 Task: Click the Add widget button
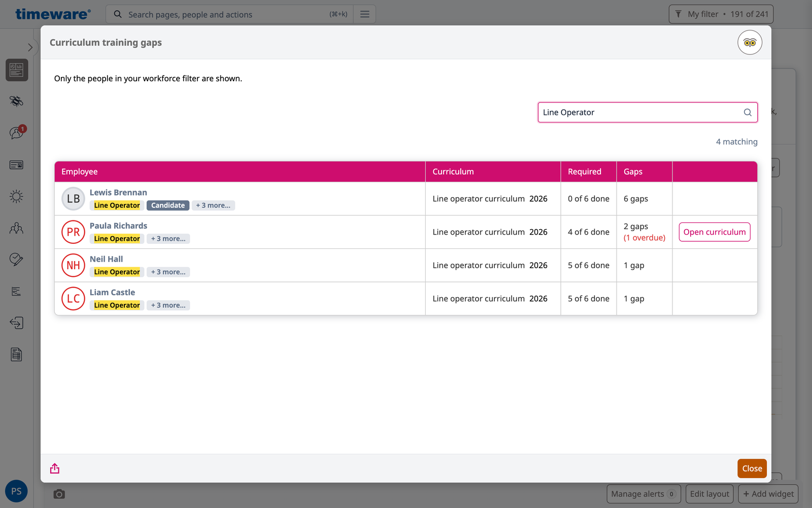pyautogui.click(x=768, y=494)
